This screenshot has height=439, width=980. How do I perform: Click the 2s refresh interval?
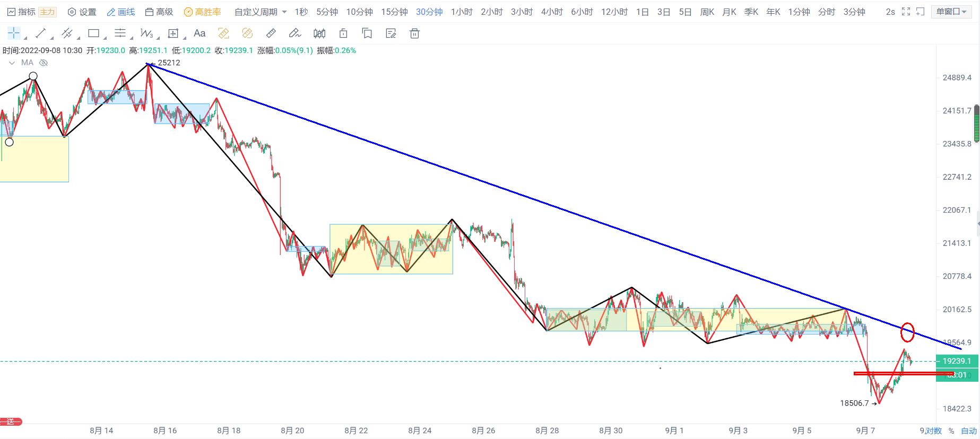pos(890,12)
